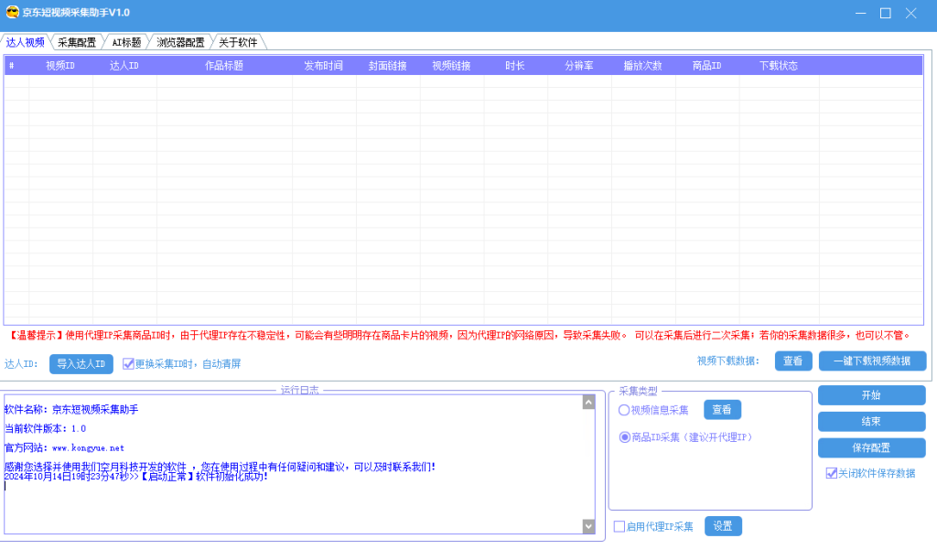This screenshot has height=560, width=937.
Task: Click 查看 next to 视频下载数据
Action: 793,361
